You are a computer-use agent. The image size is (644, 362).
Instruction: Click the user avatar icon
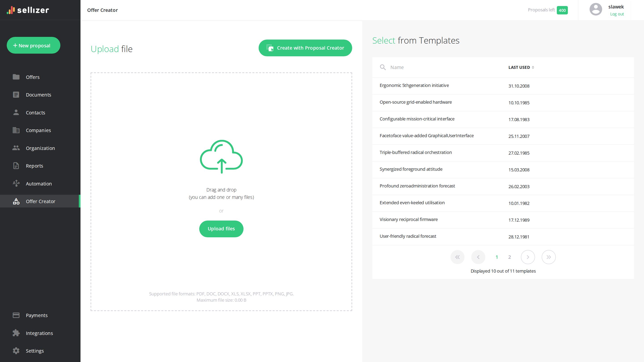click(x=596, y=9)
